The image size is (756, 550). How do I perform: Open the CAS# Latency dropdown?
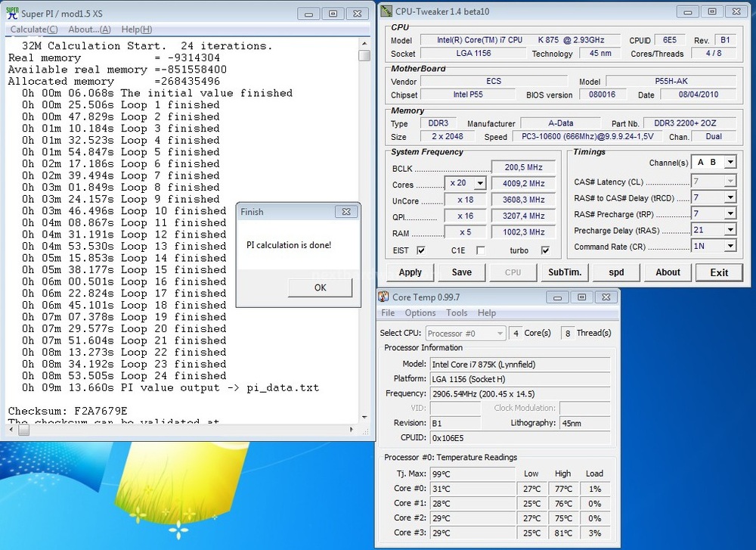[x=730, y=182]
